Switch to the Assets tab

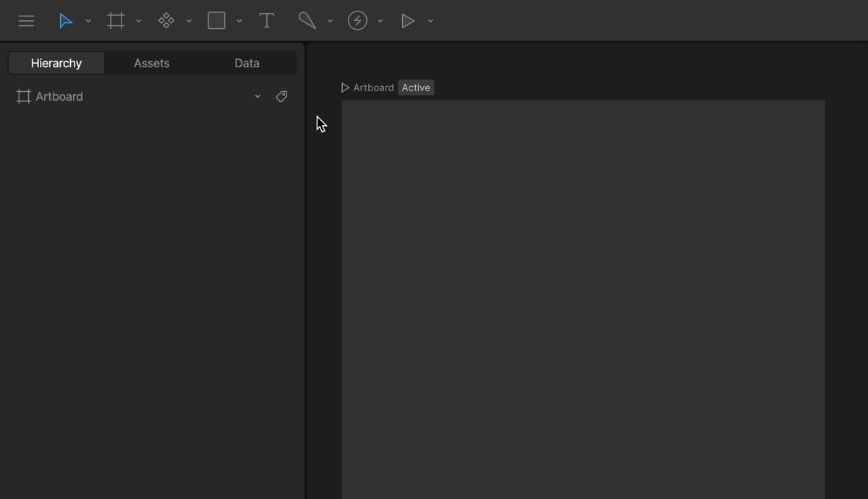pos(151,63)
